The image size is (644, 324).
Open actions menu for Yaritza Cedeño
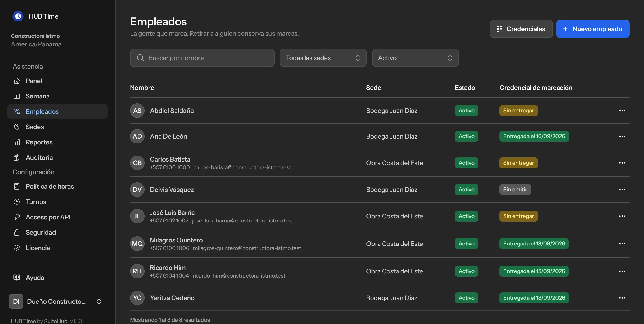tap(622, 298)
